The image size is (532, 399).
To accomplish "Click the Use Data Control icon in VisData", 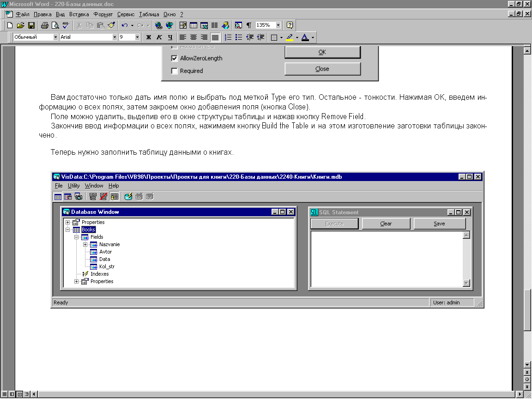I will pyautogui.click(x=93, y=196).
